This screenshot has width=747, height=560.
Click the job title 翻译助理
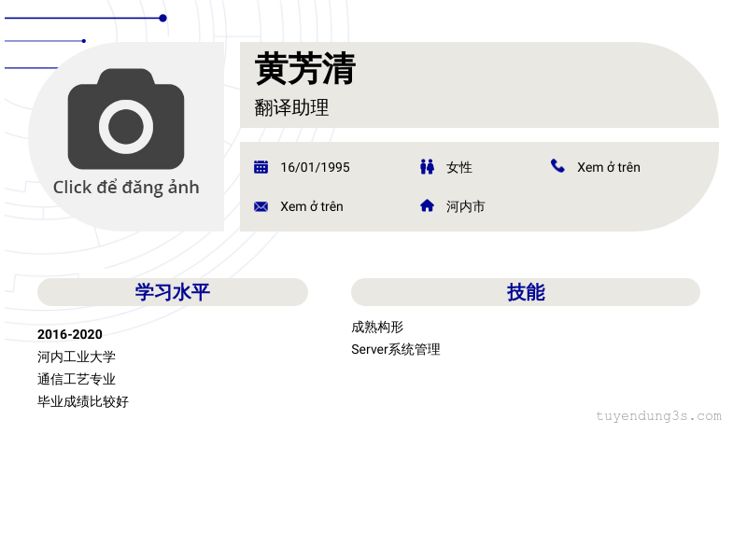[x=291, y=107]
